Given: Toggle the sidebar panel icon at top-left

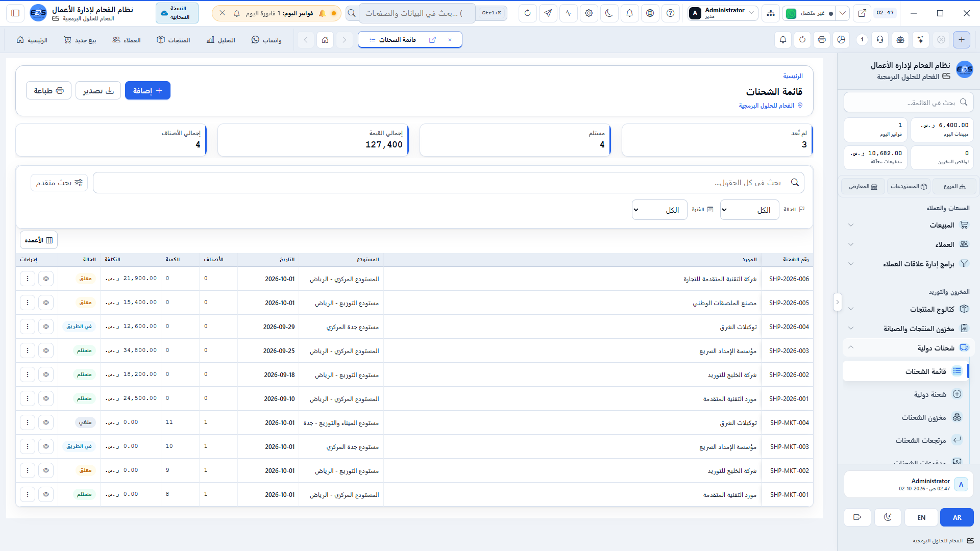Looking at the screenshot, I should click(x=15, y=13).
